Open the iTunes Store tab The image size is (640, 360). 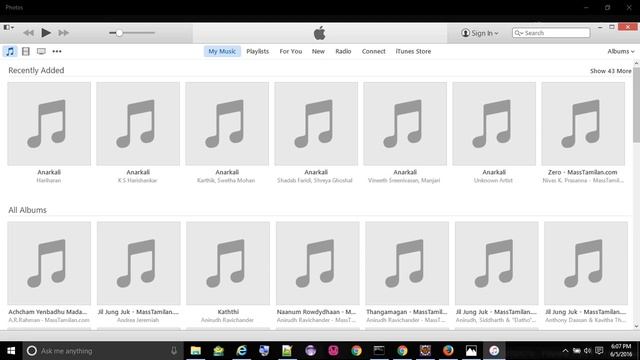point(413,51)
